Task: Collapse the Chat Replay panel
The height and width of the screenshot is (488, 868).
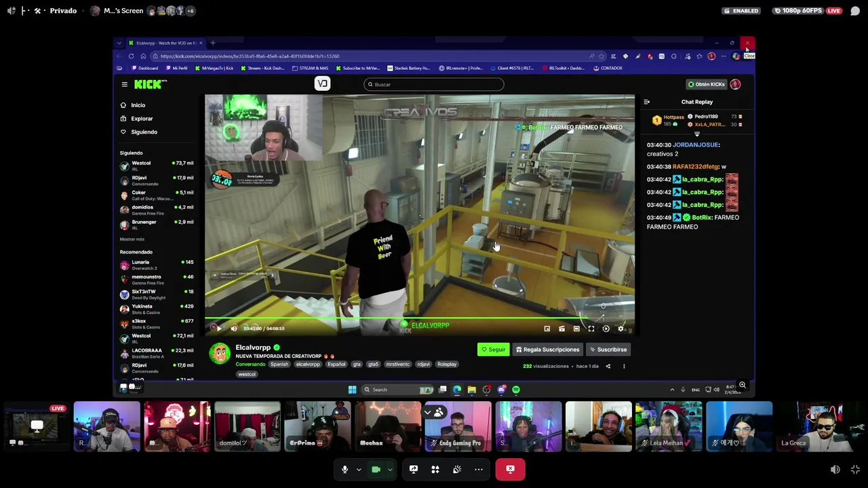Action: point(646,102)
